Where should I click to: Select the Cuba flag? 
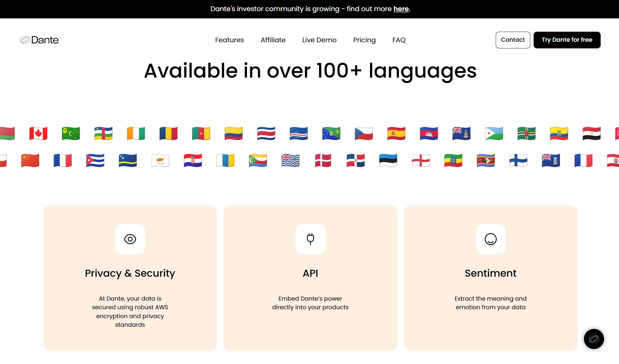point(95,160)
